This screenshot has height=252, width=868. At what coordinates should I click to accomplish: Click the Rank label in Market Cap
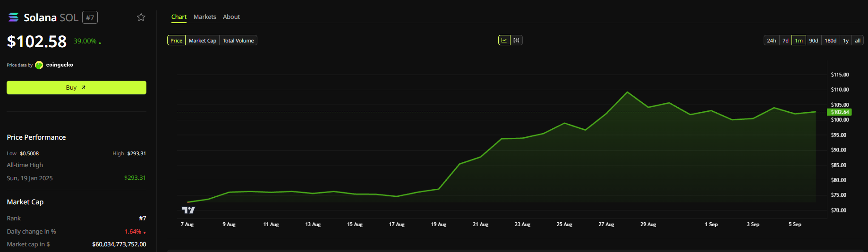(14, 218)
